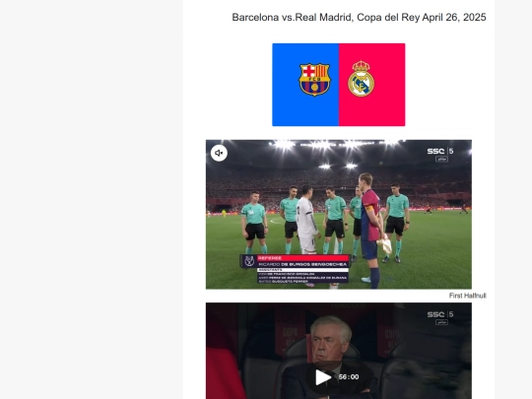Click the assistants name list in overlay
Image resolution: width=532 pixels, height=399 pixels.
[x=303, y=278]
